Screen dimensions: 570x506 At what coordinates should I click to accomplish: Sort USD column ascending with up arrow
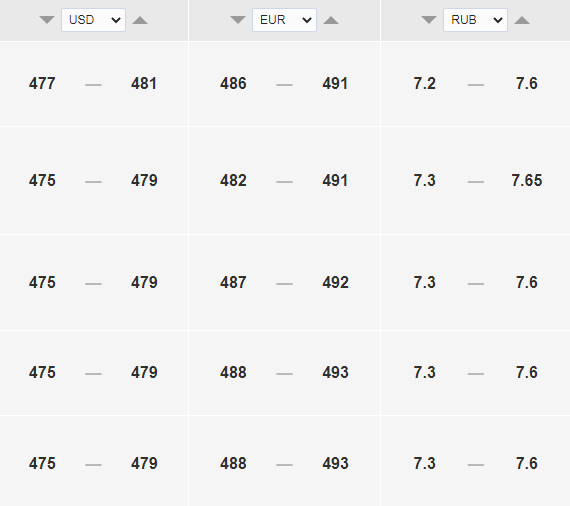(140, 20)
